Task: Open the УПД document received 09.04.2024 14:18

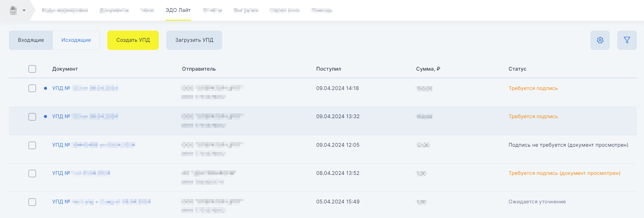Action: [x=85, y=88]
